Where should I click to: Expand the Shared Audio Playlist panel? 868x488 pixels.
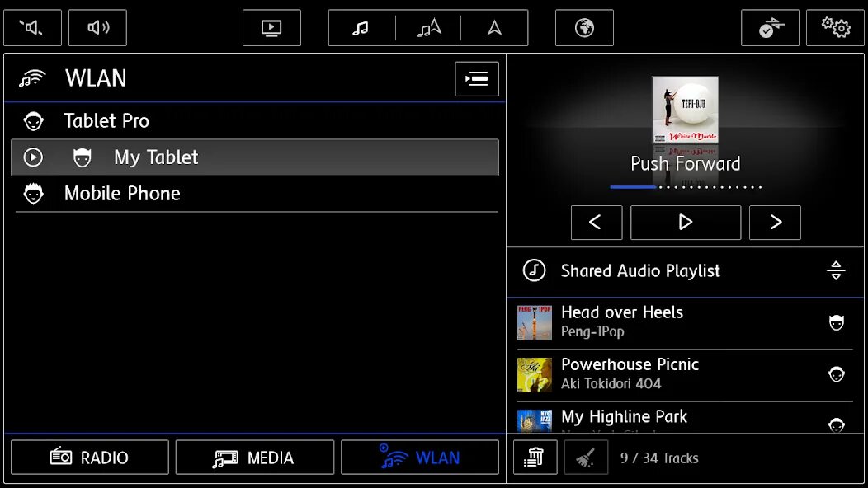point(836,270)
